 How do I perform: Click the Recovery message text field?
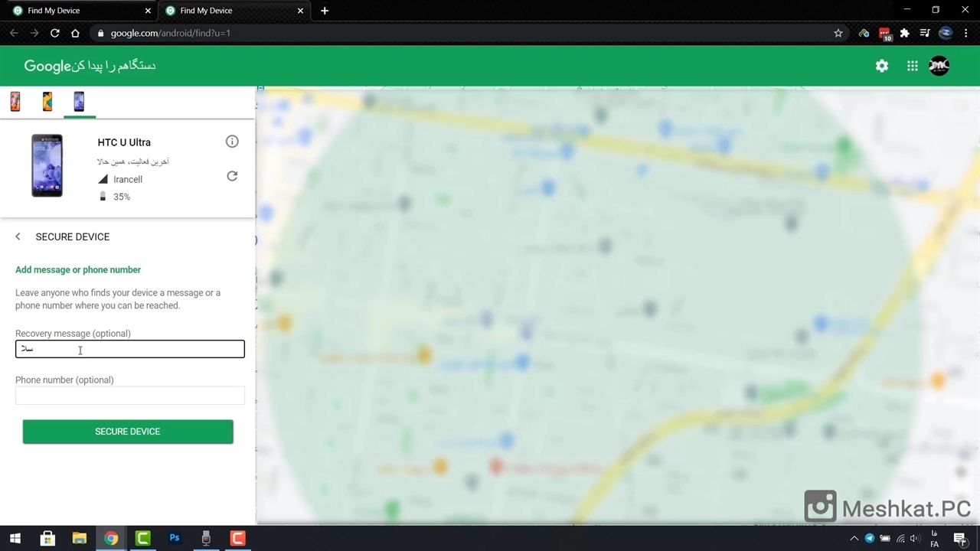[x=130, y=349]
